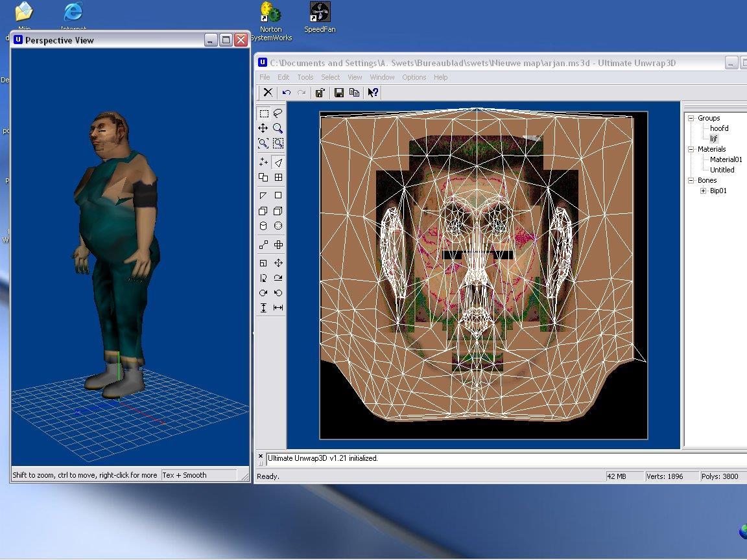Screen dimensions: 747x560
Task: Pick the magnifying glass zoom tool
Action: coord(278,128)
